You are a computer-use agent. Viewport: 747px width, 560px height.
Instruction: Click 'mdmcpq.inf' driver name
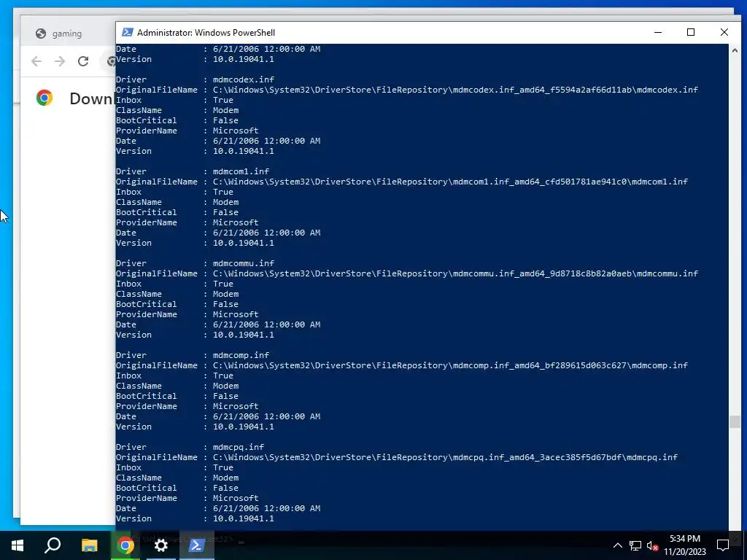click(x=239, y=447)
